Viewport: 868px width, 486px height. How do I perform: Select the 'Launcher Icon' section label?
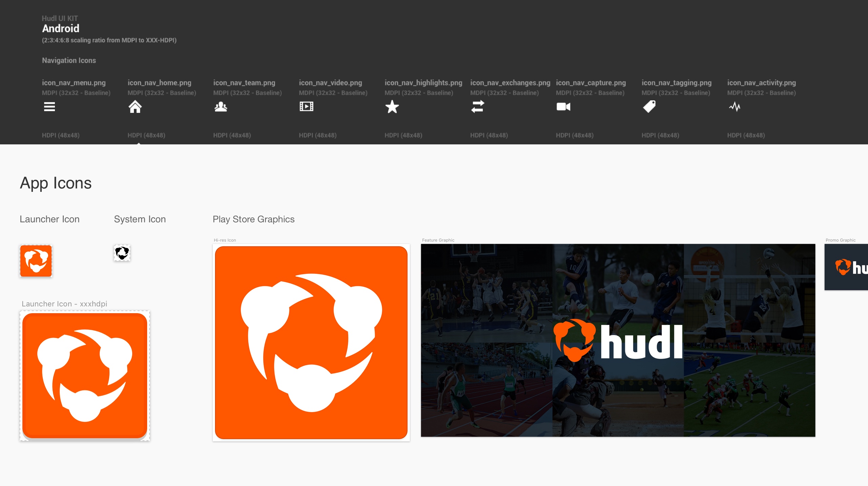pyautogui.click(x=50, y=219)
